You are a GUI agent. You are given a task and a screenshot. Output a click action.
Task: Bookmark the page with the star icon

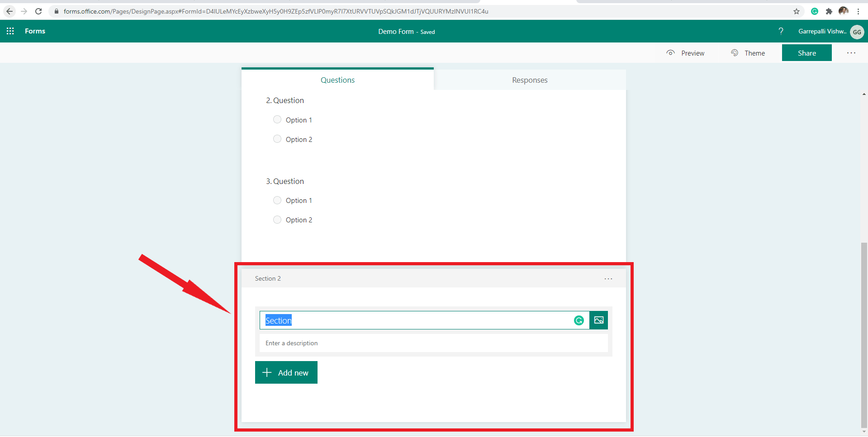point(797,11)
